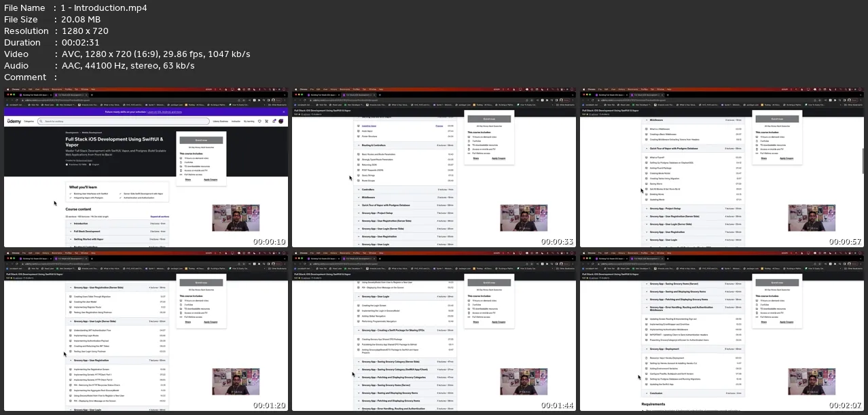This screenshot has width=868, height=415.
Task: Expand the Conclusion section in the 00:02:07 frame
Action: [693, 393]
